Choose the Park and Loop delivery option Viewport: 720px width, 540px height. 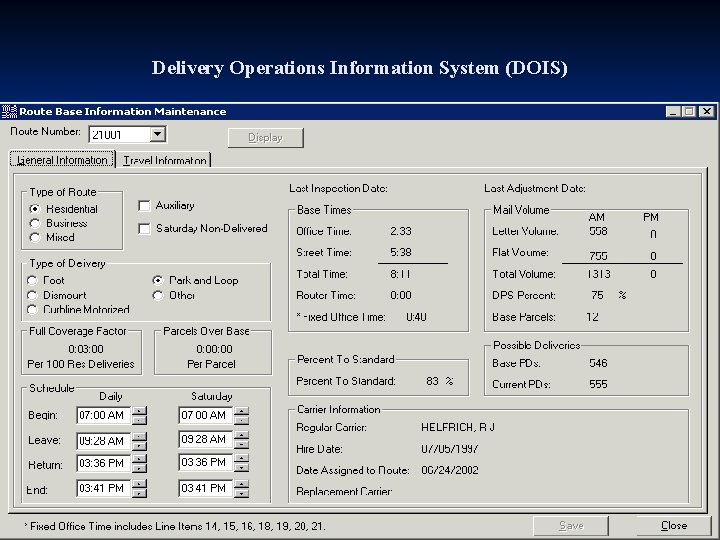(158, 281)
